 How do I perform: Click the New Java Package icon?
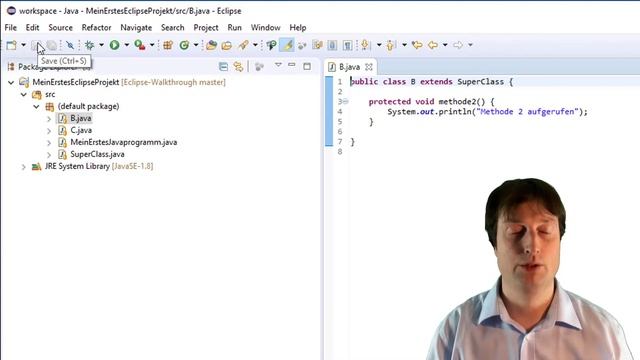click(168, 45)
